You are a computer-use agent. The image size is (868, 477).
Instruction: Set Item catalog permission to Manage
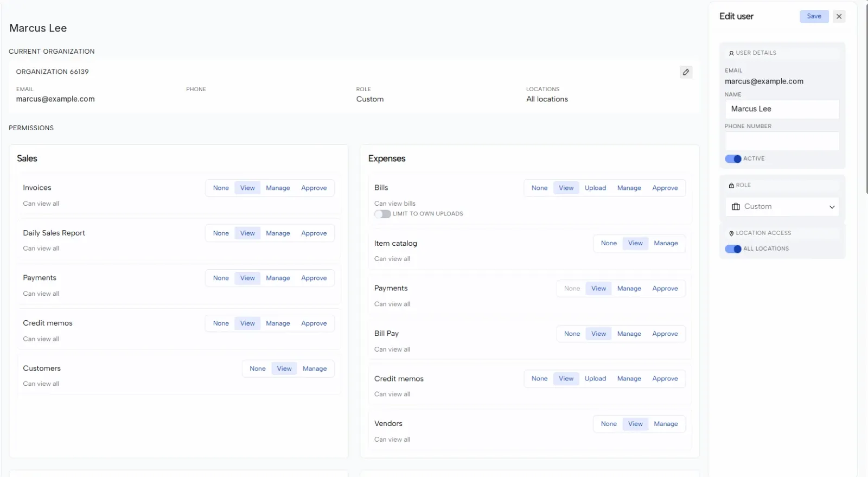(666, 244)
